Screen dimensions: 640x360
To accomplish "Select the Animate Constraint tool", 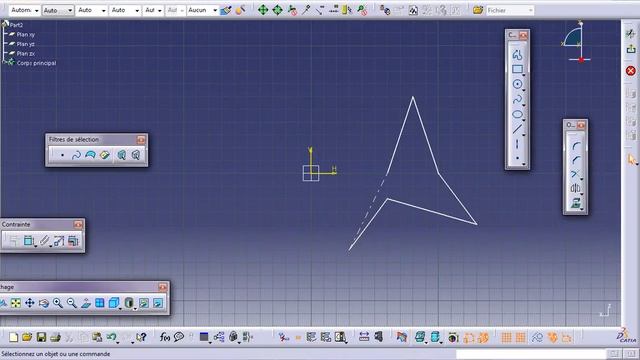I will 58,241.
